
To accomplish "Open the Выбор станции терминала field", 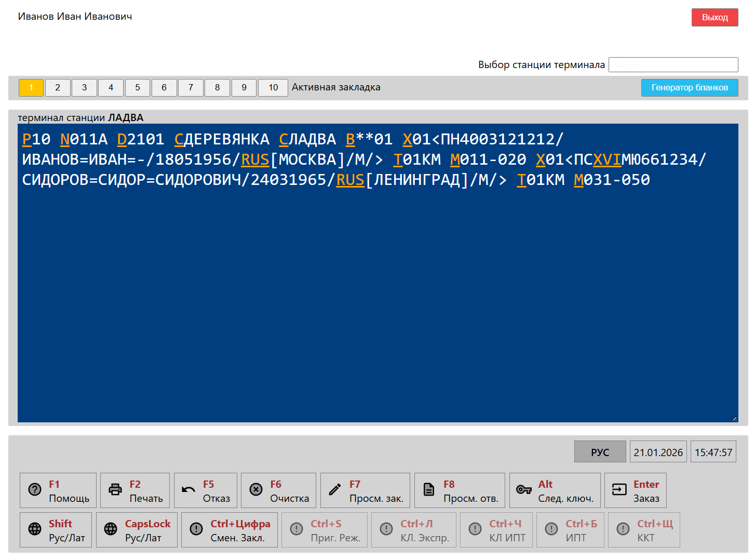I will (673, 65).
